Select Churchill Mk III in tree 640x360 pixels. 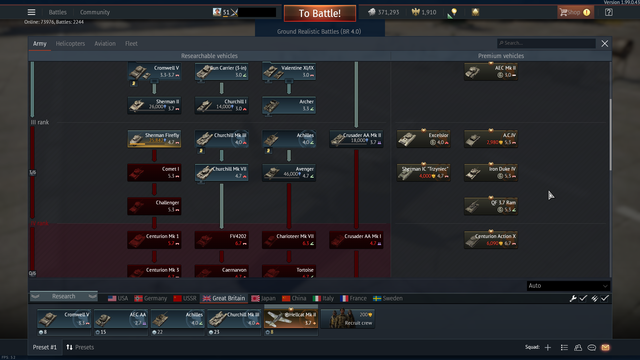[x=222, y=139]
